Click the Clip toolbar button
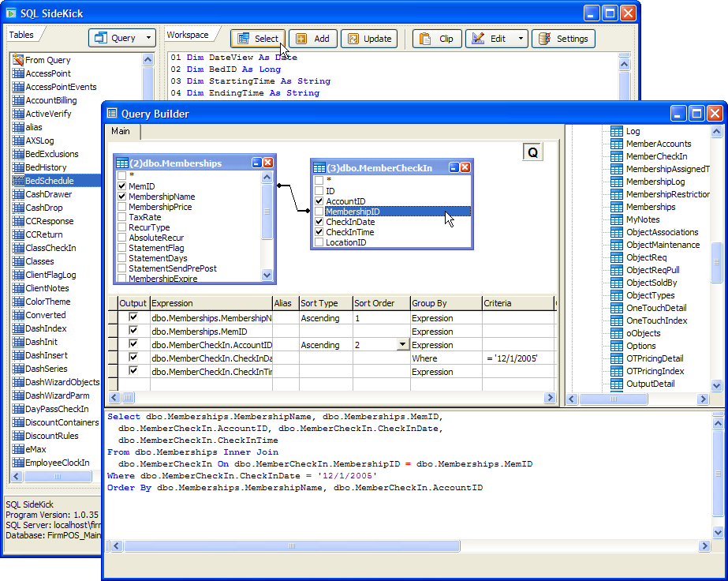 click(438, 39)
